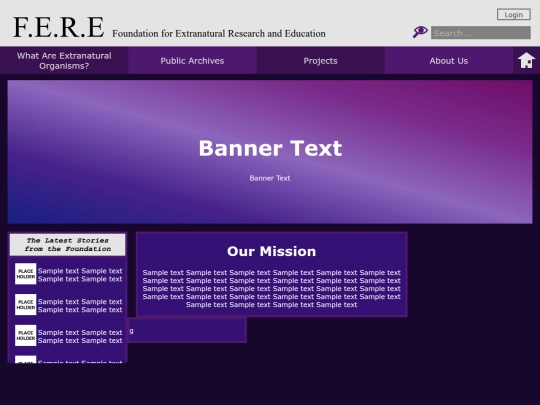Click The Latest Stories from the Foundation header
This screenshot has width=540, height=405.
[x=68, y=245]
